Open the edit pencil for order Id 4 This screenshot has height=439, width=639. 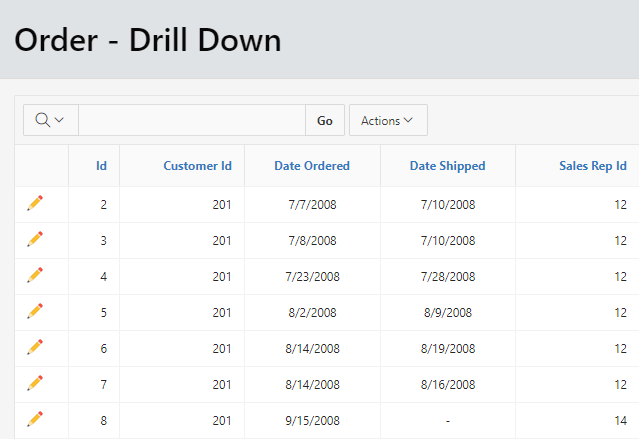(x=35, y=275)
